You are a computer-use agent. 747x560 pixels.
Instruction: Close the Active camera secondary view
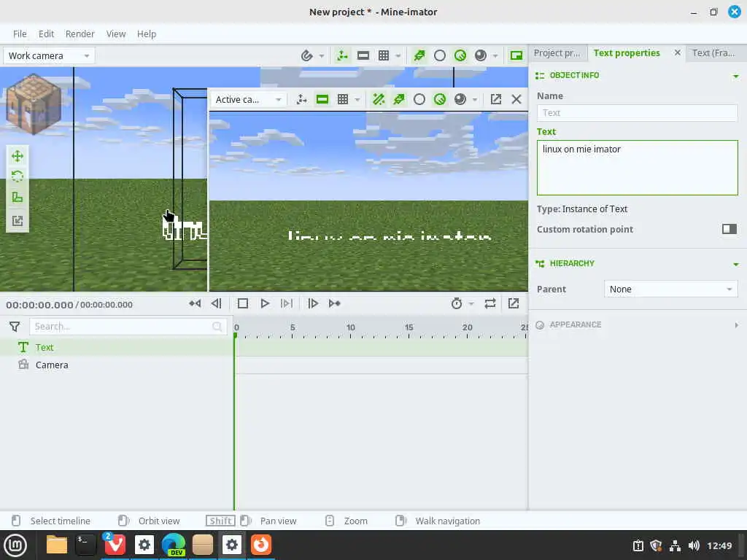516,99
